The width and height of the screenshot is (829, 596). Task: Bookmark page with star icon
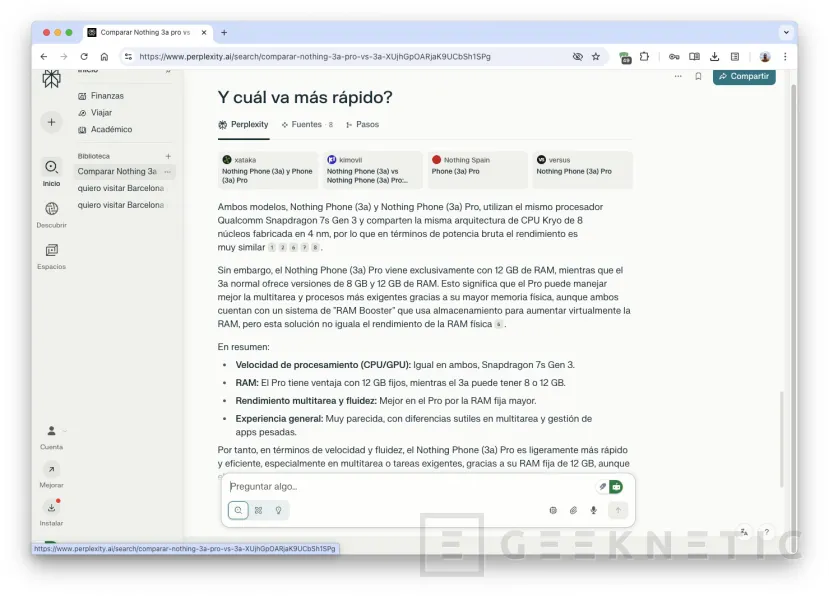pos(596,57)
